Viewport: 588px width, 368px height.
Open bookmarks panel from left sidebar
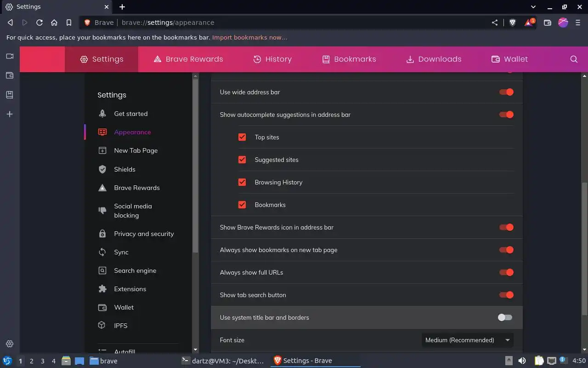(10, 95)
